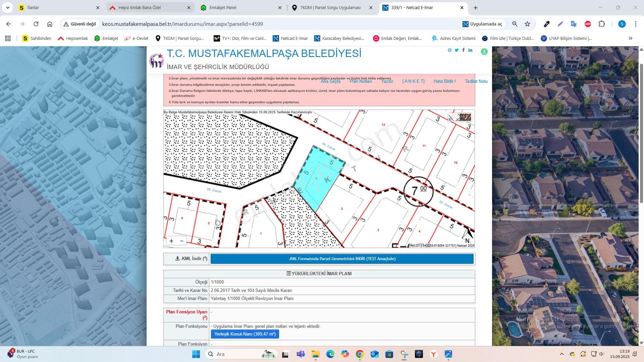The width and height of the screenshot is (644, 362).
Task: Click Yerleşik Konut Alanı button
Action: (x=245, y=334)
